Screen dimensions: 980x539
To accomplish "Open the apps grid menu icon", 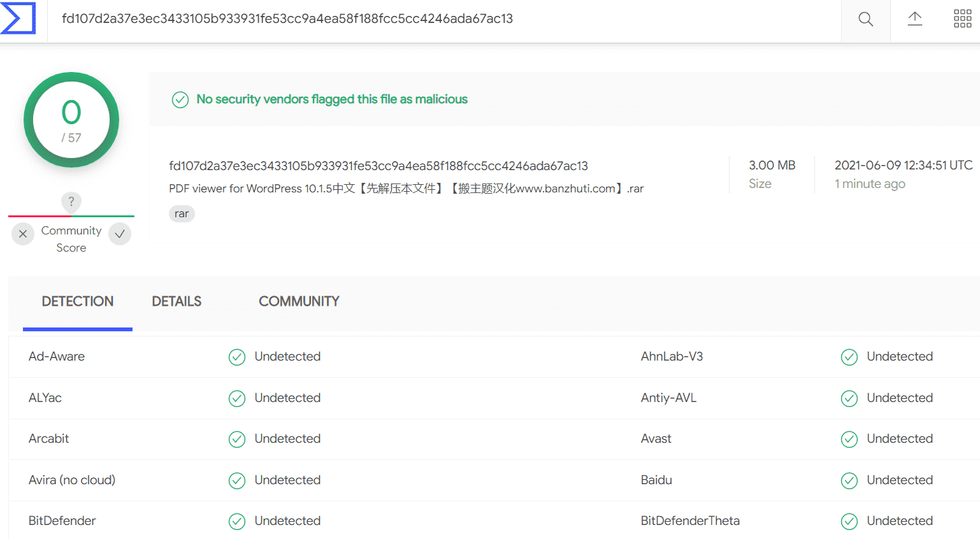I will click(962, 19).
